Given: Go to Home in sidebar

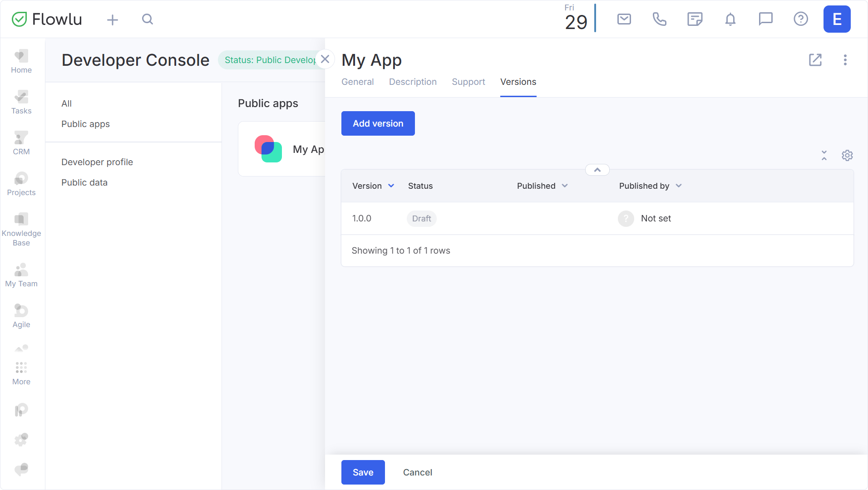Looking at the screenshot, I should [x=21, y=61].
